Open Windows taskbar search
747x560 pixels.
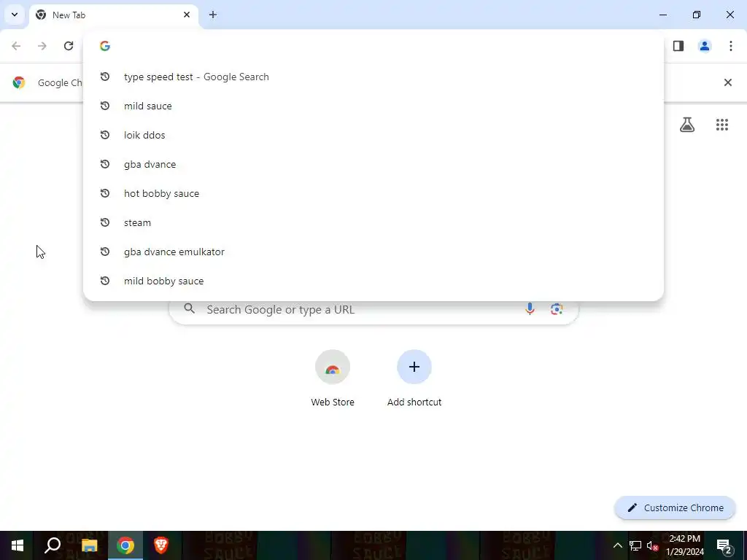53,545
